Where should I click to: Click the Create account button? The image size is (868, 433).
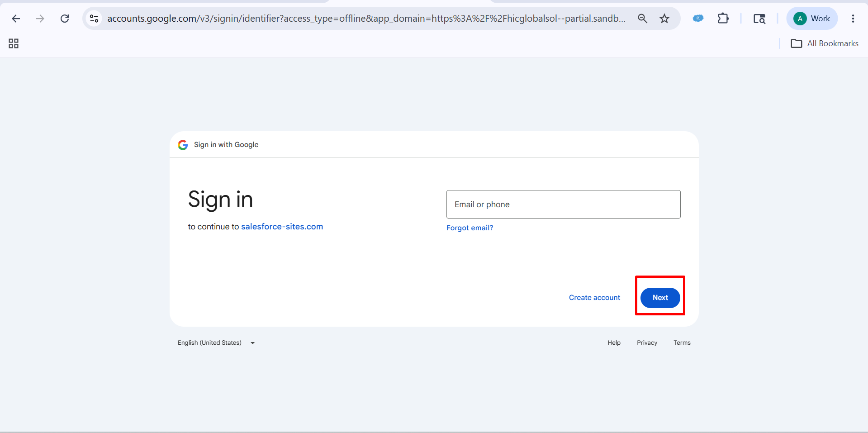click(x=594, y=298)
